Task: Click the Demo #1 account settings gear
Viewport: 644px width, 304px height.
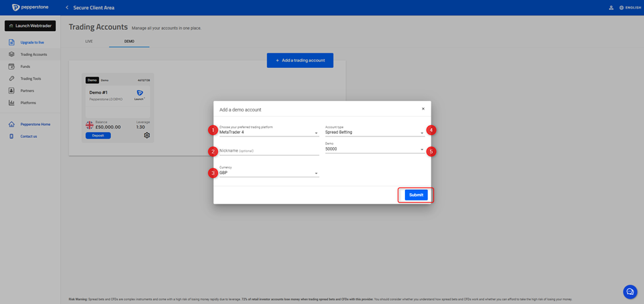Action: (x=147, y=135)
